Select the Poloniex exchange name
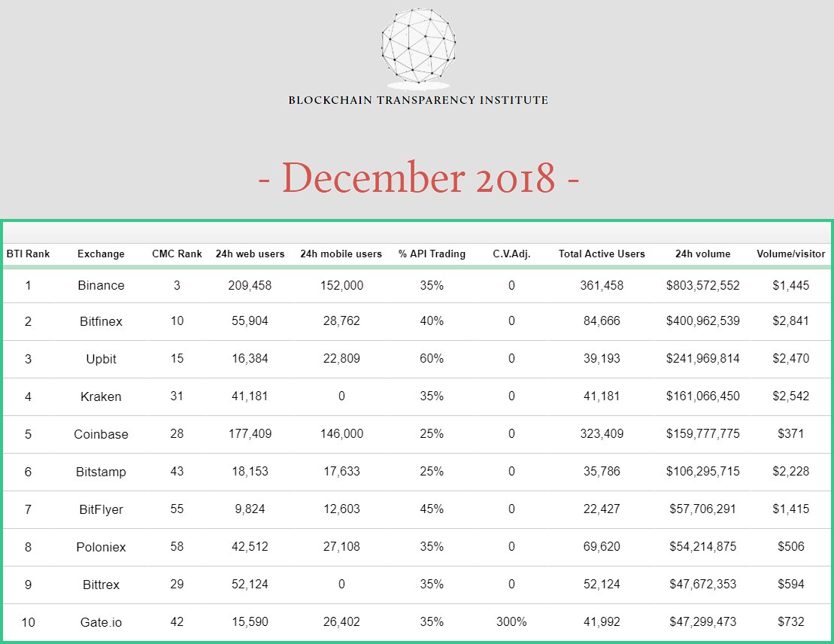834x644 pixels. (x=101, y=547)
